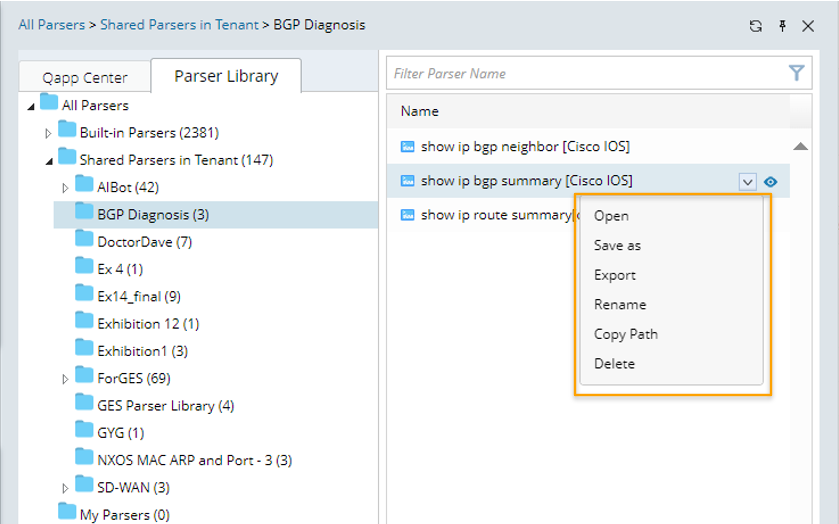Click the show ip route summary parser icon
Image resolution: width=839 pixels, height=524 pixels.
(407, 215)
